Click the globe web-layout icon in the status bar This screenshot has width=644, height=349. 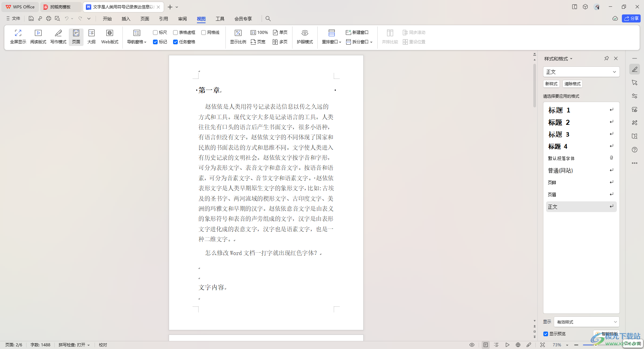(x=518, y=345)
